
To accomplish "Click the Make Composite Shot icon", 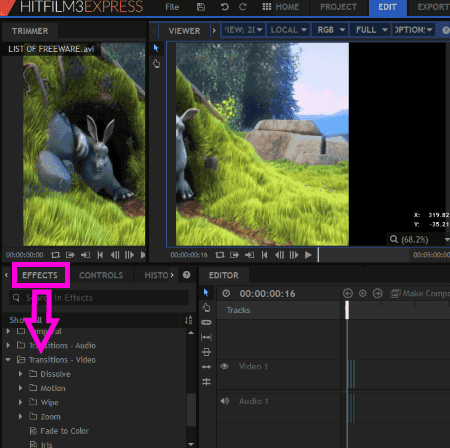I will pyautogui.click(x=395, y=294).
